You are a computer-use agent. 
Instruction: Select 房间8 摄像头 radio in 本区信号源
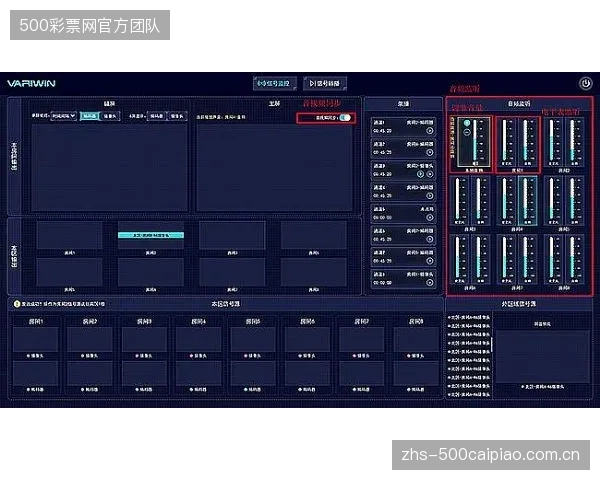[409, 356]
